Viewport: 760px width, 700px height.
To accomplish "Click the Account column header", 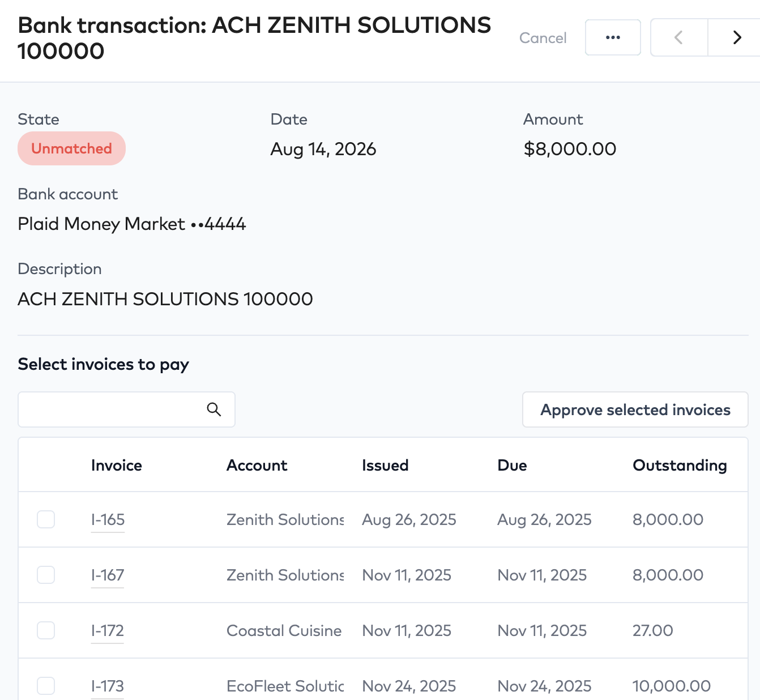I will click(x=257, y=465).
